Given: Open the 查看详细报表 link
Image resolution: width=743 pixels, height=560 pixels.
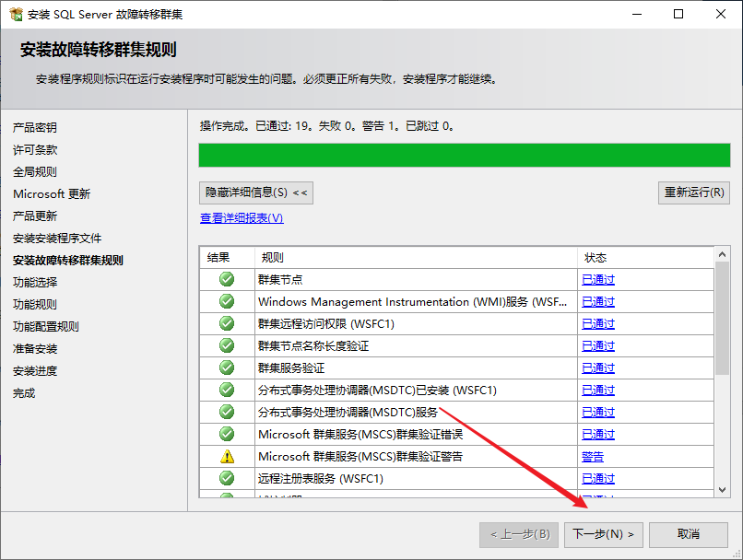Looking at the screenshot, I should pos(242,218).
